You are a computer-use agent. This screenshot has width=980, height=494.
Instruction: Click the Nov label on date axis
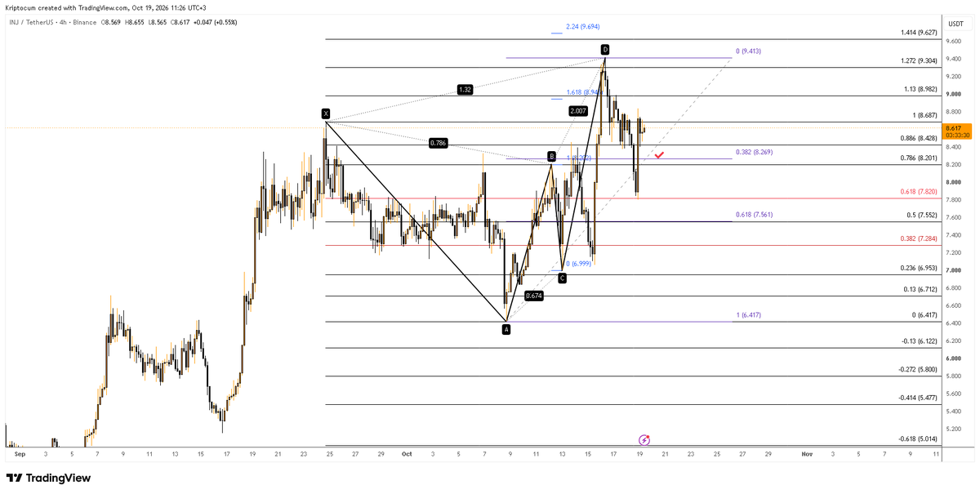(x=808, y=452)
